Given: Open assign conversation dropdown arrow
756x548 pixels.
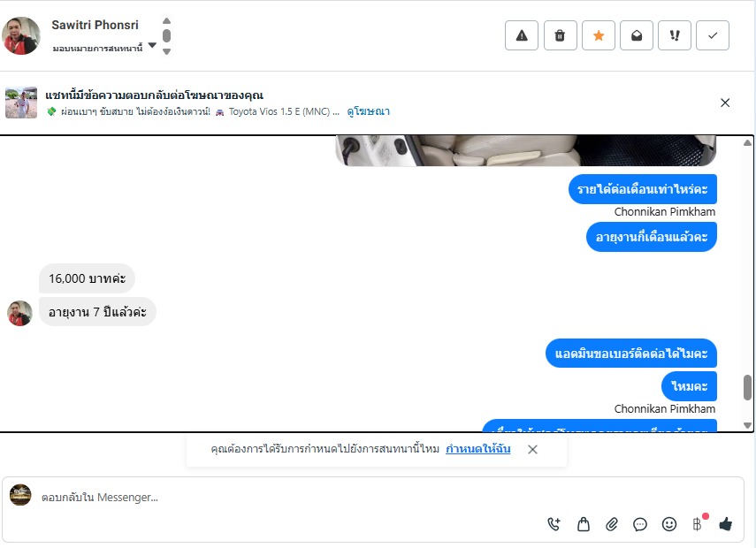Looking at the screenshot, I should coord(152,45).
